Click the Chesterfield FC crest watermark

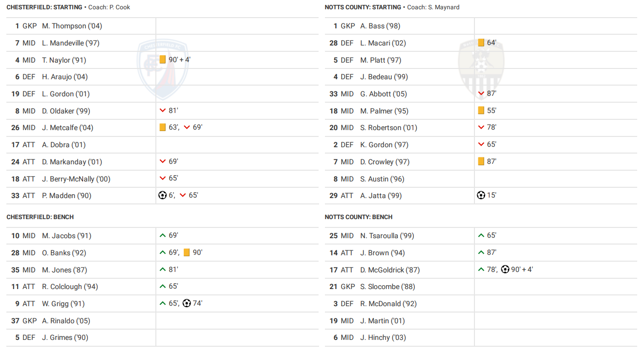click(x=163, y=68)
